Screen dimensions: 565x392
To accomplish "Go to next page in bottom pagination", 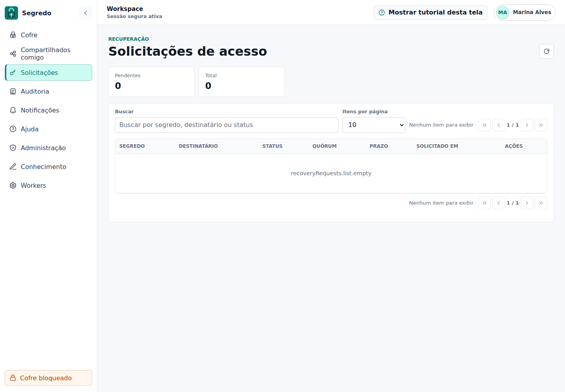I will [527, 203].
